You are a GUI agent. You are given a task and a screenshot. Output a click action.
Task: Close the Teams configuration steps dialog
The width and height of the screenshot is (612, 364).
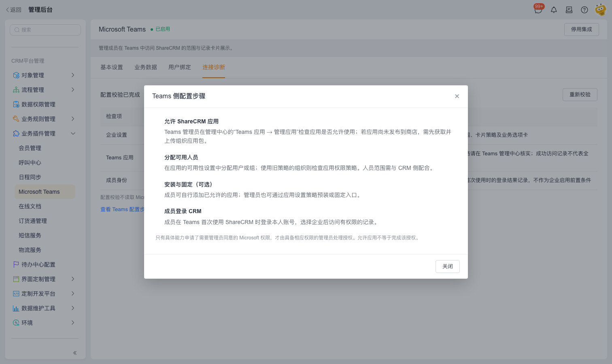(x=457, y=96)
